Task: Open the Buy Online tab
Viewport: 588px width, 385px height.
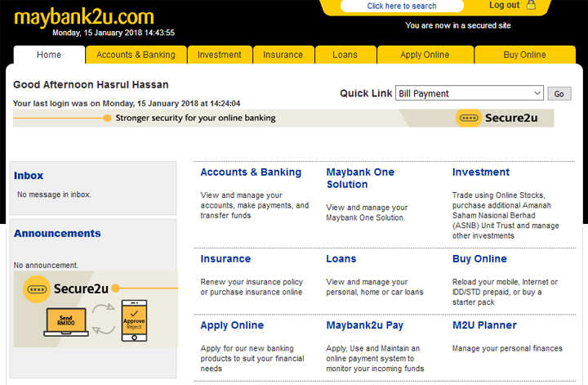Action: (x=524, y=55)
